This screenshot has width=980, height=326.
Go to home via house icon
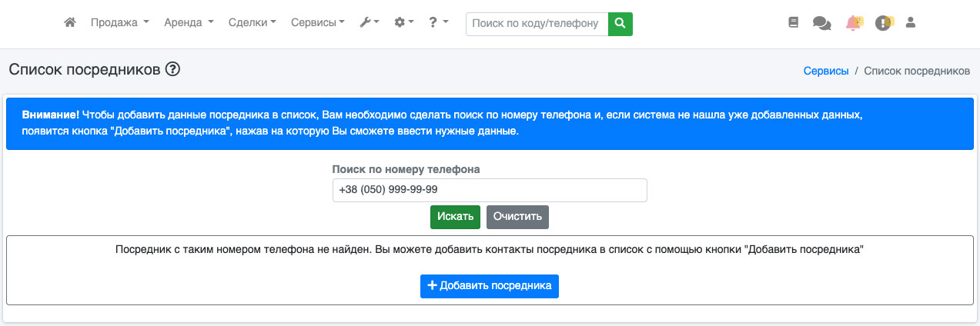pos(70,23)
